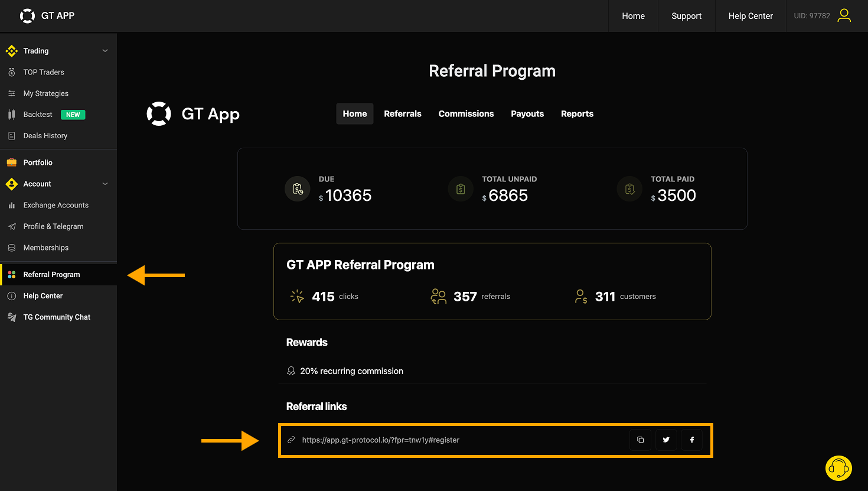This screenshot has height=491, width=868.
Task: Click the TOTAL UNPAID icon
Action: (461, 189)
